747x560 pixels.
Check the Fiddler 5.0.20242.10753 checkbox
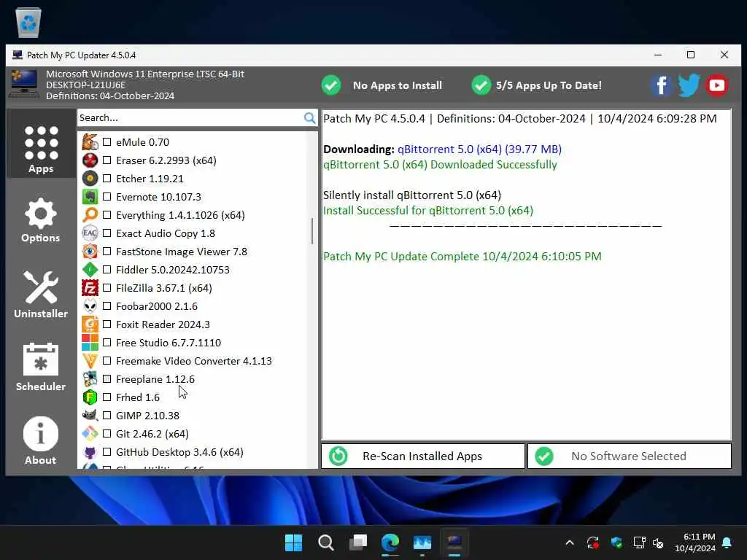[107, 270]
